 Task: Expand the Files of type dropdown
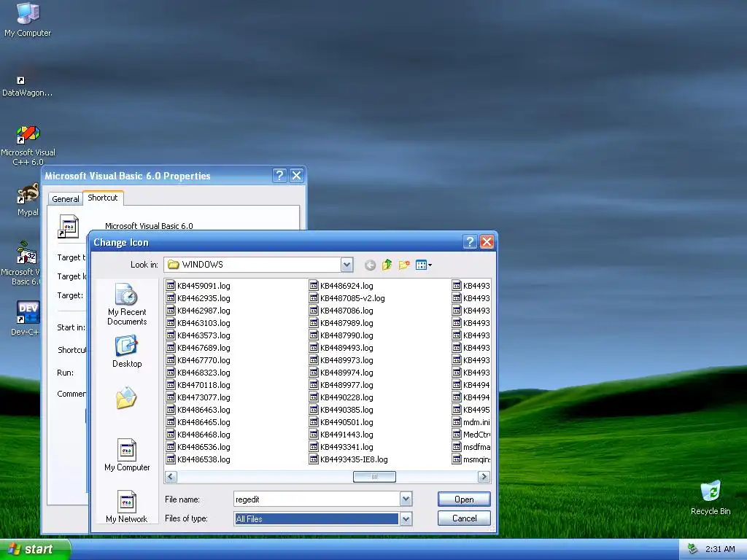tap(406, 518)
